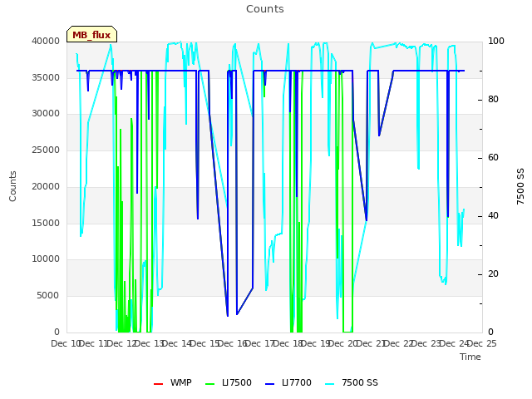The image size is (532, 399).
Task: Click the 100 tick label on right axis
Action: click(496, 41)
